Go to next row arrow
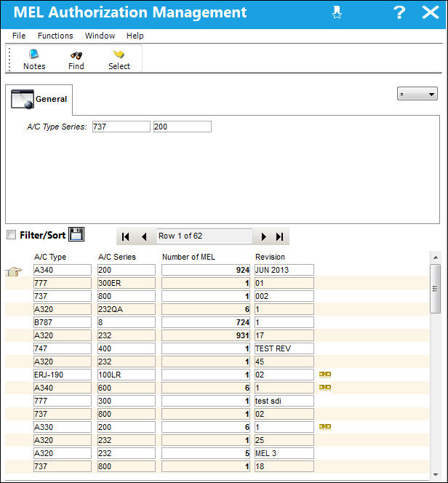 pyautogui.click(x=263, y=236)
